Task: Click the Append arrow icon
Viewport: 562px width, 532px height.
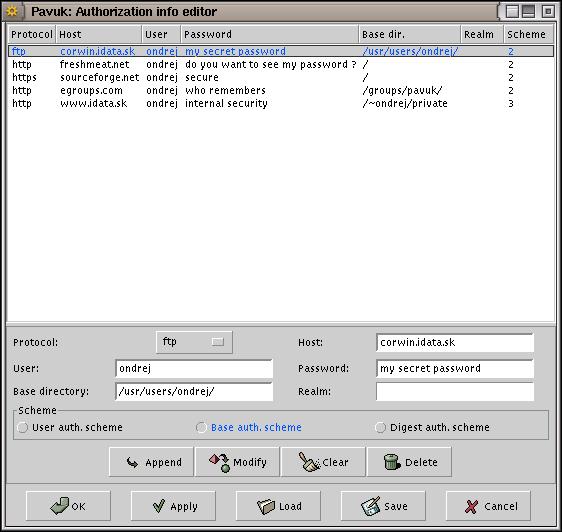Action: [132, 462]
